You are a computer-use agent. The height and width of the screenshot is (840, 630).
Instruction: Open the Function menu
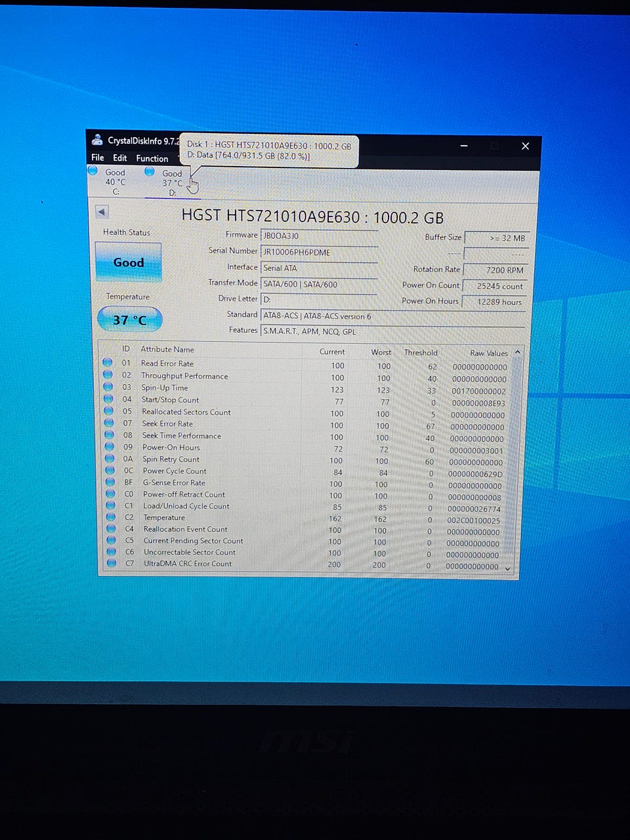pos(152,158)
